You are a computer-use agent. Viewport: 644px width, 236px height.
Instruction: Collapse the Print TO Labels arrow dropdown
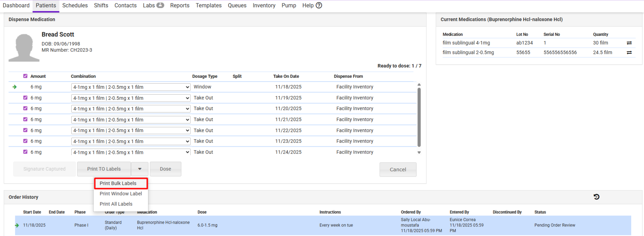[x=139, y=169]
